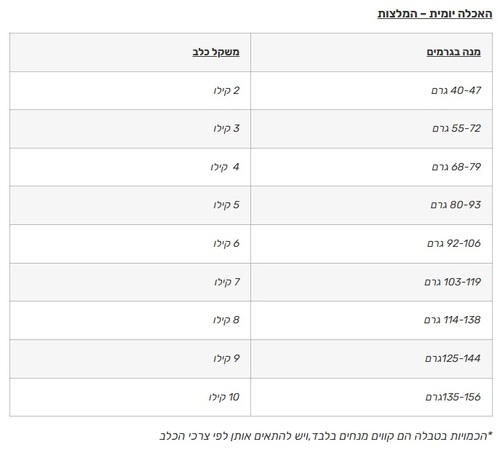Click the 103-119 גרם portion cell
The width and height of the screenshot is (500, 450).
371,282
